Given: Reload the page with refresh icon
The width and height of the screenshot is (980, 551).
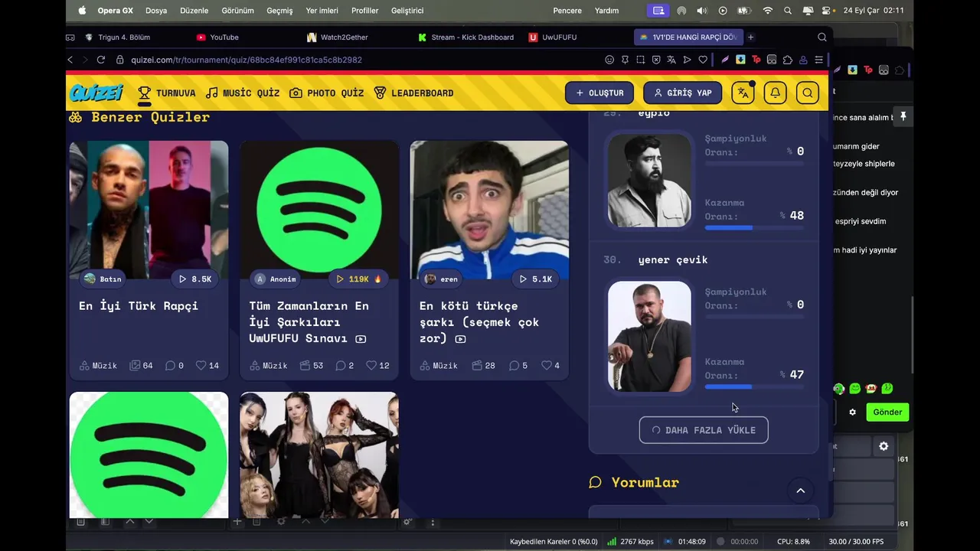Looking at the screenshot, I should pos(100,60).
